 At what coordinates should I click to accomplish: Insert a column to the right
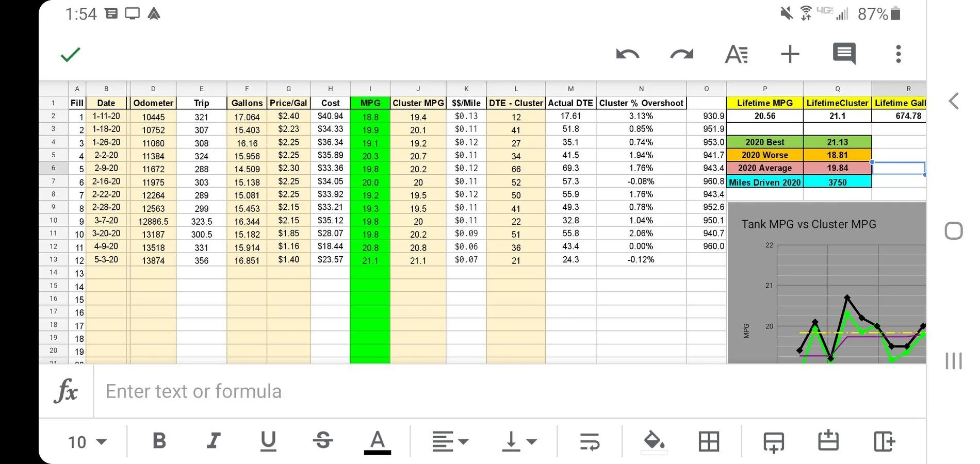click(885, 441)
